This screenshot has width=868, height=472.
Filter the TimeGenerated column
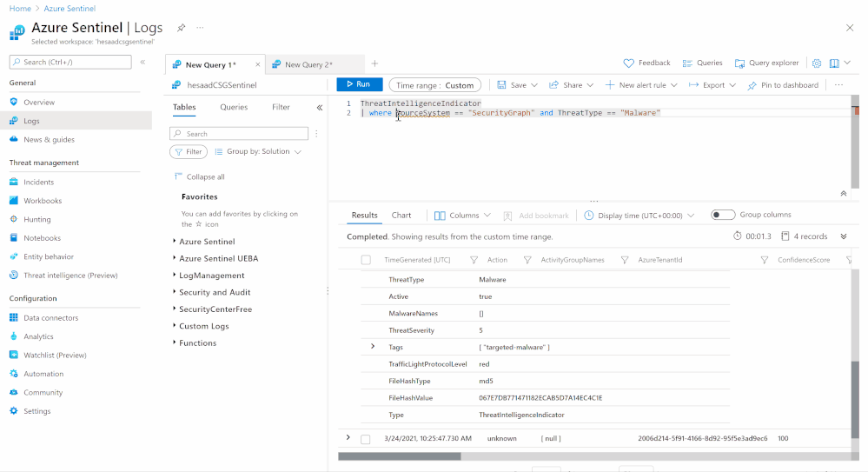(474, 260)
